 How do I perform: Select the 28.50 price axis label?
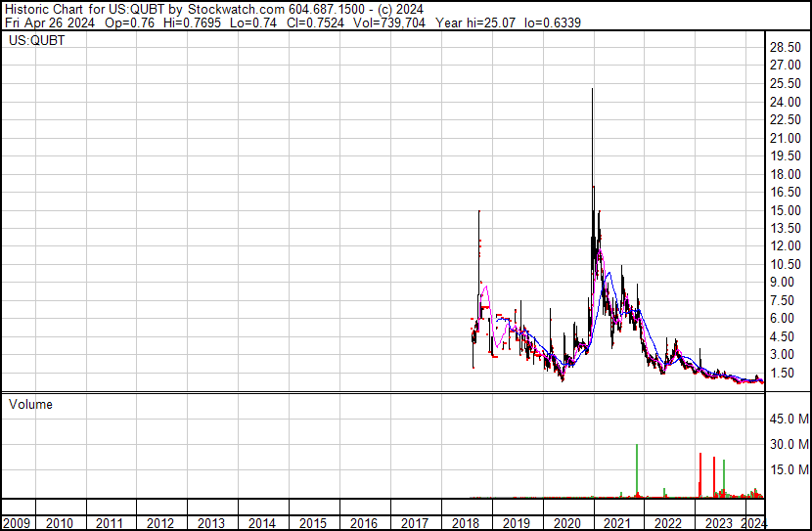click(787, 47)
